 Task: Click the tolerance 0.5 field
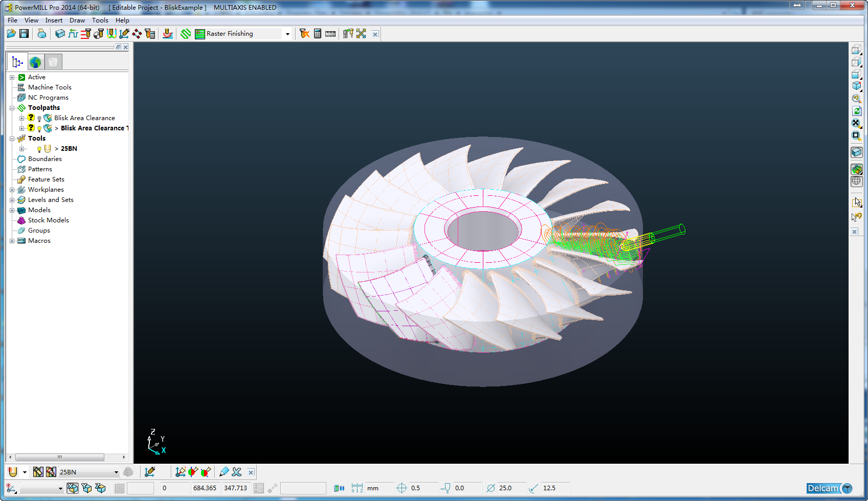(422, 488)
